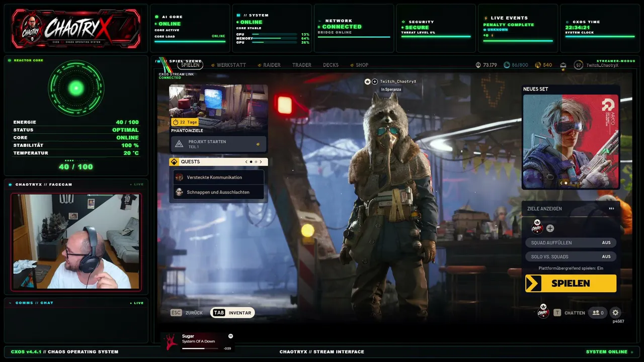Click the Memory usage bar
Image resolution: width=644 pixels, height=362 pixels.
coord(274,39)
